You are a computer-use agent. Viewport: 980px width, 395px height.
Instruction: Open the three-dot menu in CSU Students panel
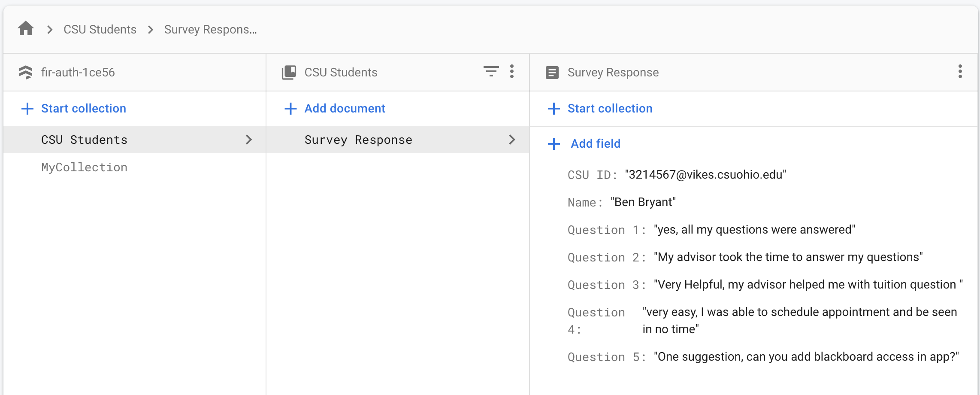[512, 72]
